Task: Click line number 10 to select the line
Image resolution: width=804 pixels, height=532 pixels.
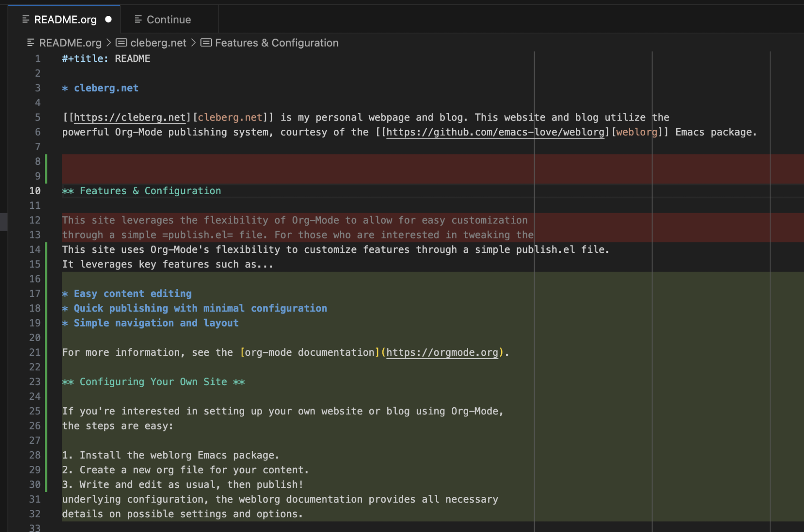Action: coord(35,190)
